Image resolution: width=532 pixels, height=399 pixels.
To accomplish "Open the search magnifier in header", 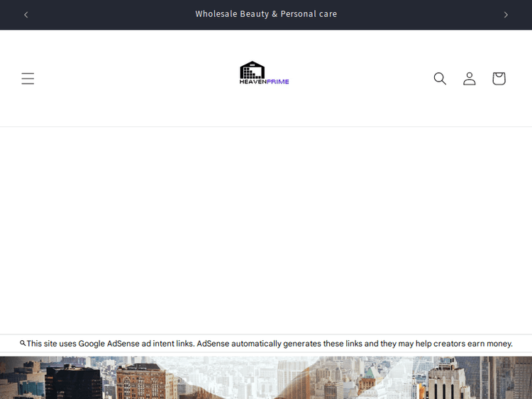I will [440, 79].
